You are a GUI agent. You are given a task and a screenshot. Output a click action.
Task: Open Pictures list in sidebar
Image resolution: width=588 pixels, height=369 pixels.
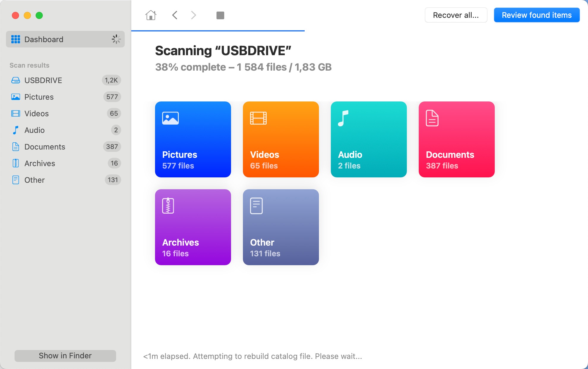click(x=65, y=97)
